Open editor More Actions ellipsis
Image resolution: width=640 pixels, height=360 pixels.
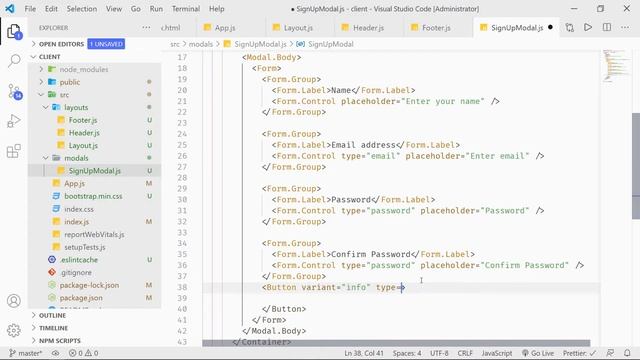click(x=625, y=27)
